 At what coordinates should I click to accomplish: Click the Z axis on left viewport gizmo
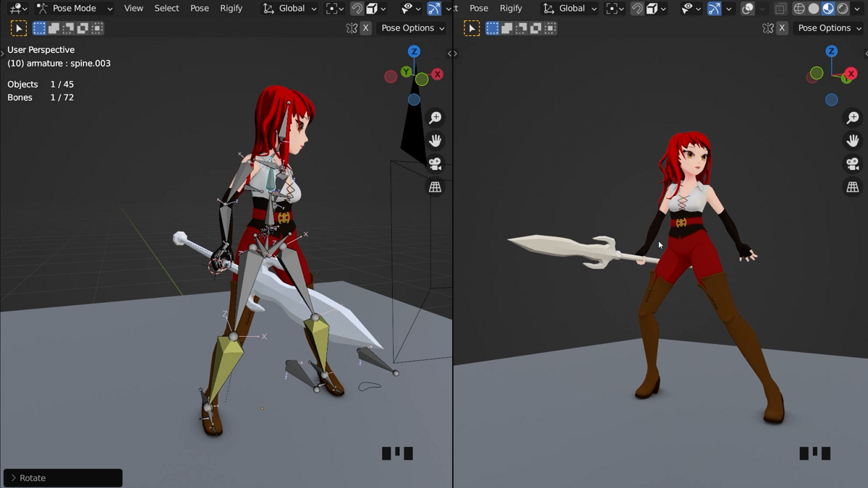pos(414,51)
